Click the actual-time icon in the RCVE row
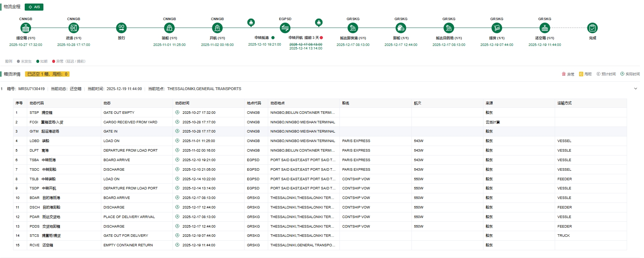The image size is (644, 258). (177, 245)
